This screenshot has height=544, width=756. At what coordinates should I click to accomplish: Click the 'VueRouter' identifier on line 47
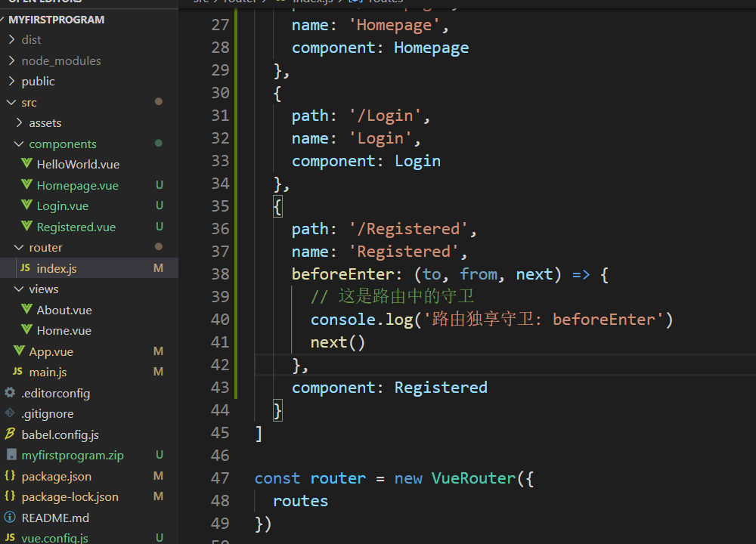point(473,478)
